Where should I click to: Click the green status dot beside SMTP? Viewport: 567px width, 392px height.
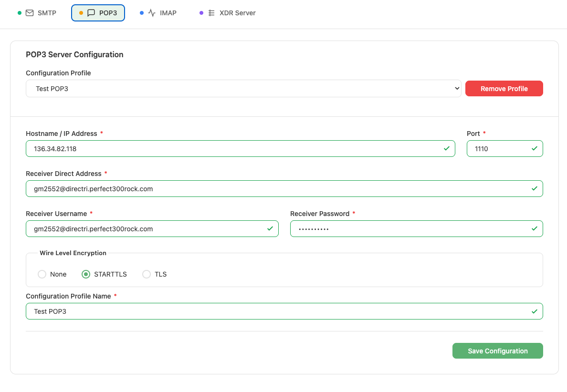point(20,13)
